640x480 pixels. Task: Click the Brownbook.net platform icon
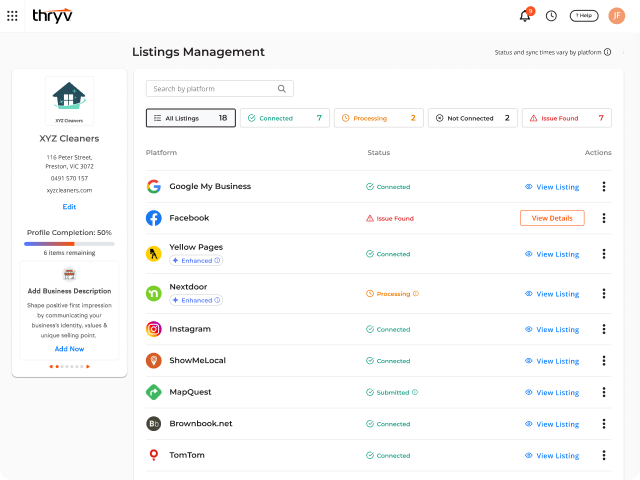coord(154,424)
